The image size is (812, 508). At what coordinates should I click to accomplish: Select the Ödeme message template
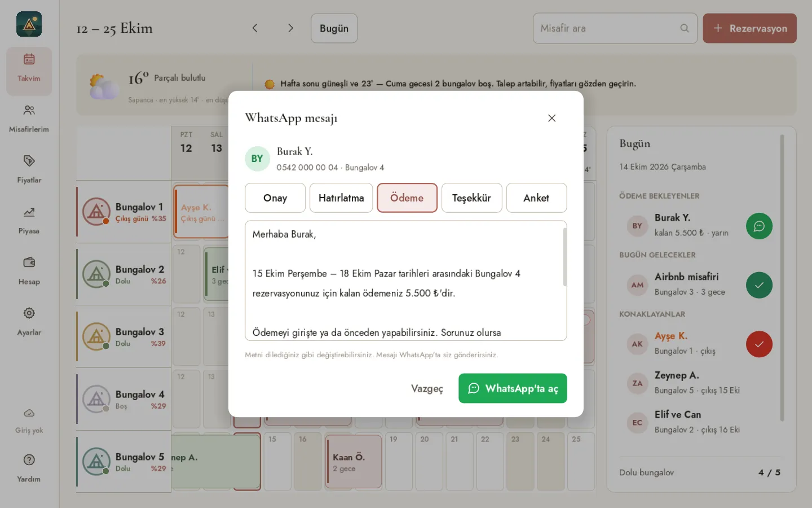coord(407,198)
